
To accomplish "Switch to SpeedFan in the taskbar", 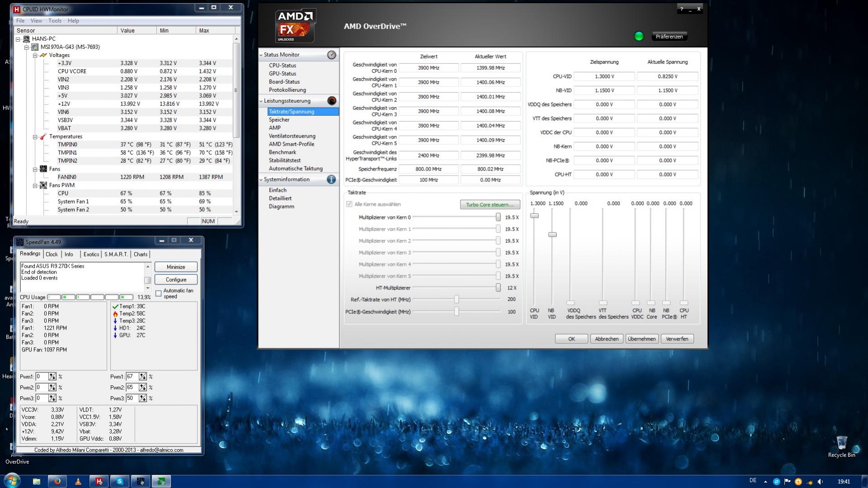I will 141,481.
